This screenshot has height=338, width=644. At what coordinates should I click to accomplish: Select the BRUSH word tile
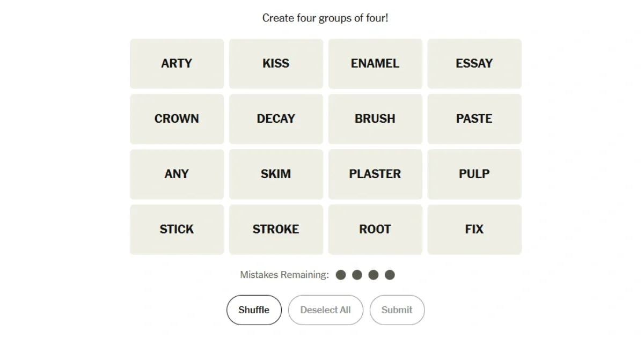pos(375,119)
